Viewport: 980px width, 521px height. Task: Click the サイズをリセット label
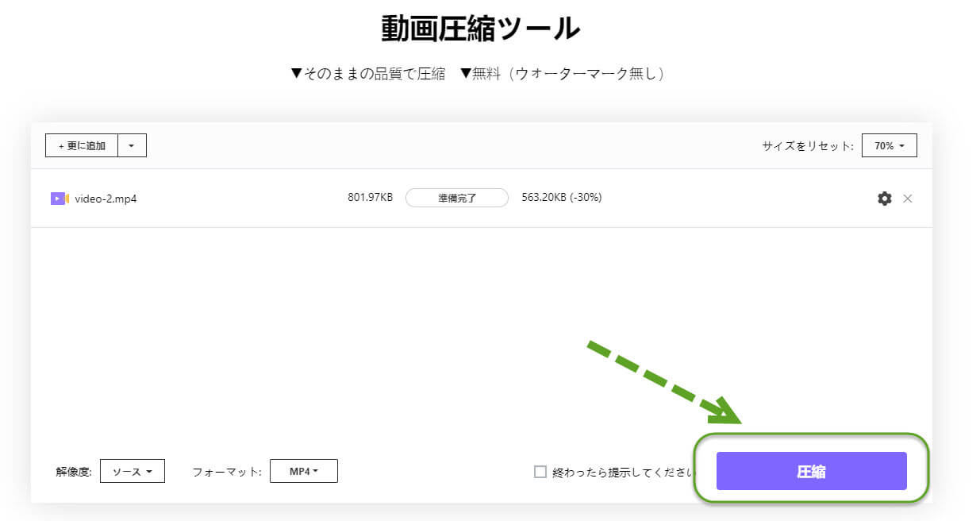pos(807,146)
